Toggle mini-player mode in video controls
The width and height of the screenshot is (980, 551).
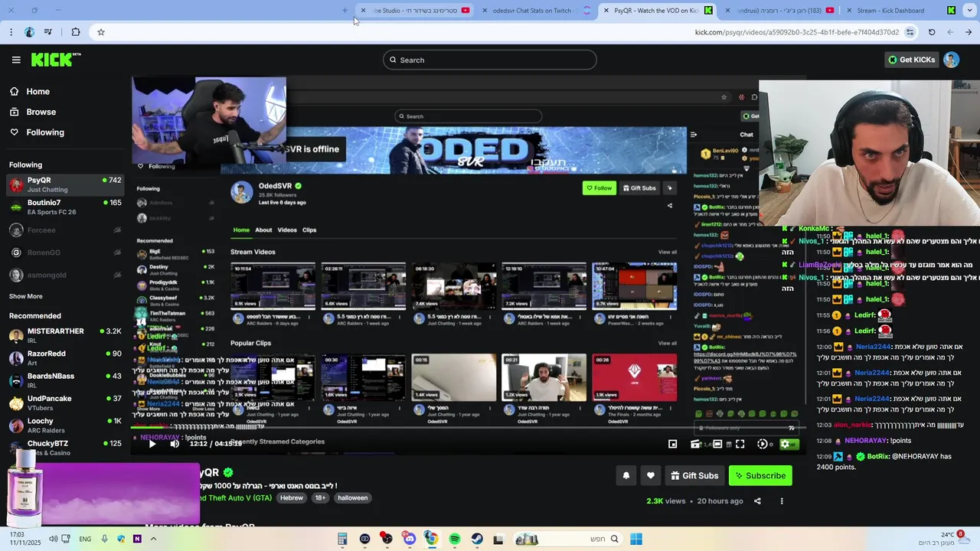(x=672, y=444)
